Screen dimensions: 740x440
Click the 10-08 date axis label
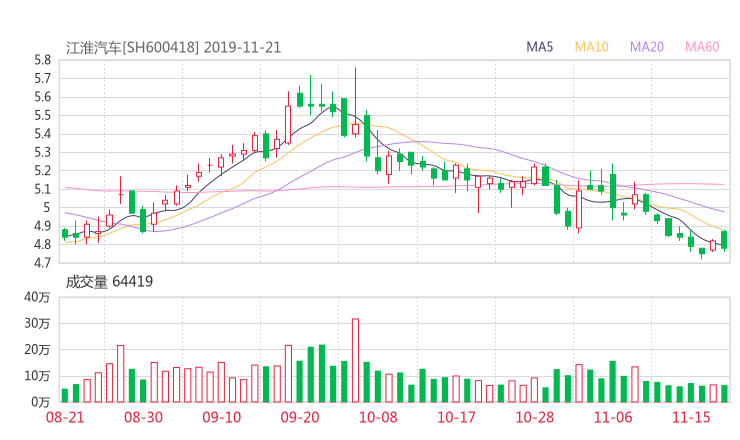point(378,417)
